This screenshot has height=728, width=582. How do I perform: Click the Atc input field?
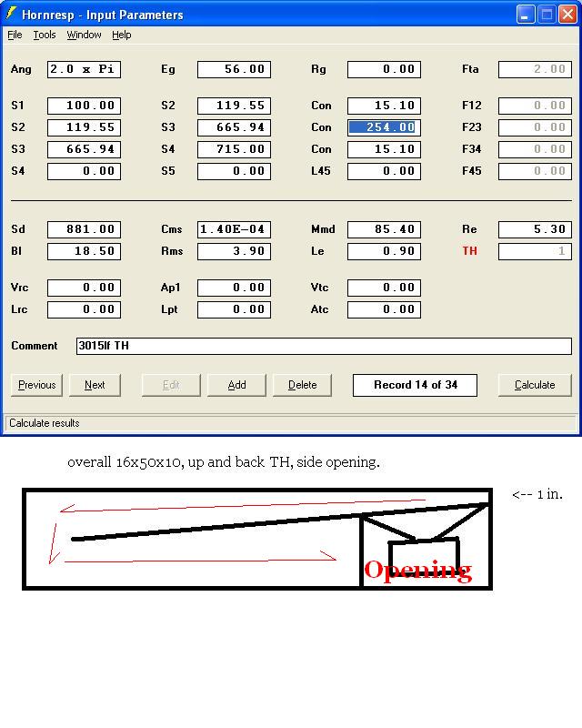pyautogui.click(x=385, y=309)
